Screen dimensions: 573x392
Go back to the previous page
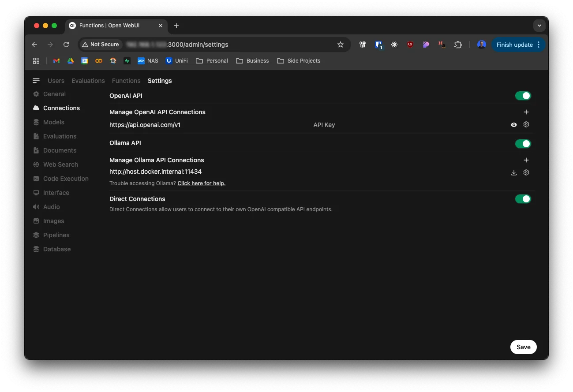34,45
